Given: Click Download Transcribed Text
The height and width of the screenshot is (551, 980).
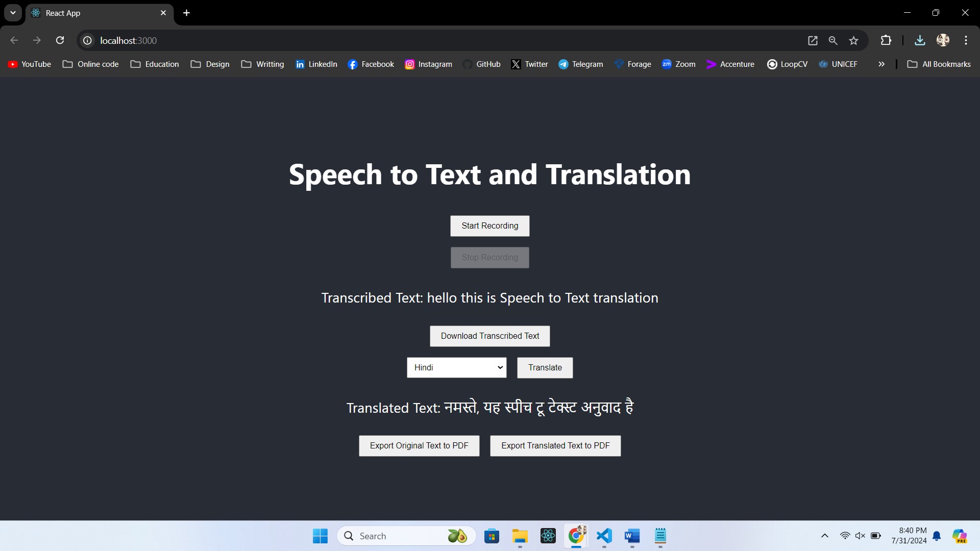Looking at the screenshot, I should [x=489, y=336].
